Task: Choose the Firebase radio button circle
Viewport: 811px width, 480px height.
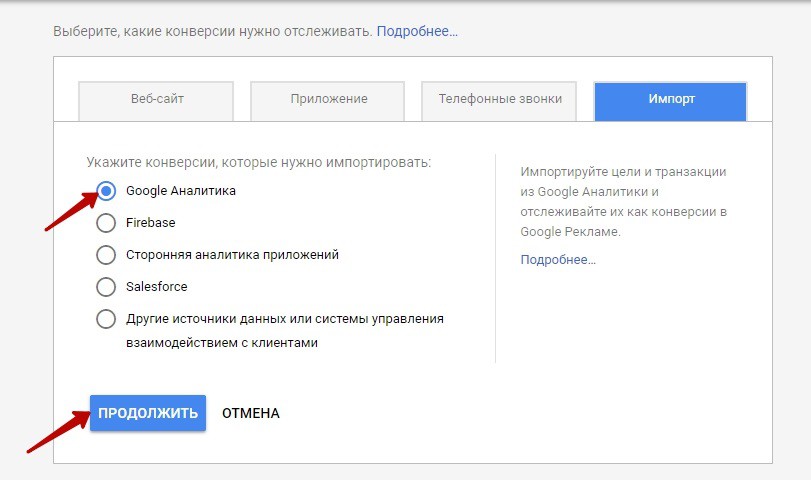Action: 106,223
